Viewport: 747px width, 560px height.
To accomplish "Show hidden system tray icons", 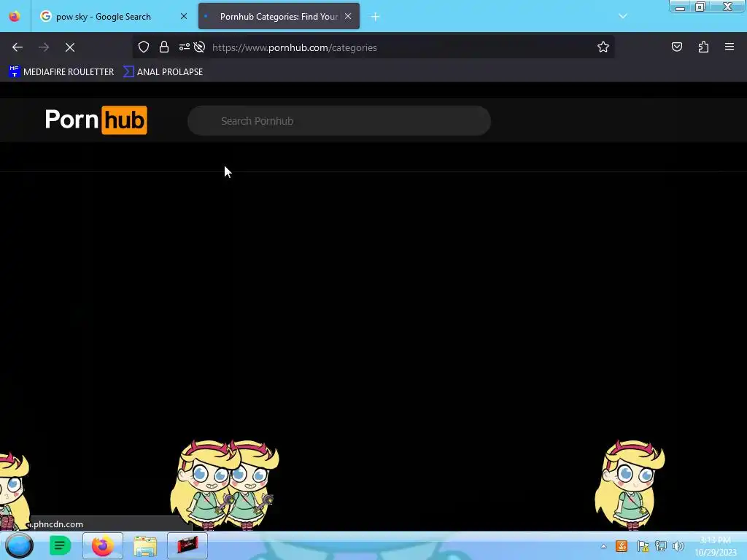I will 603,546.
